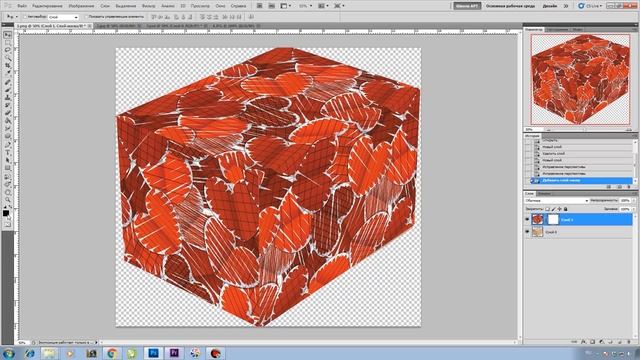Create new group folder icon in Layers panel
Image resolution: width=640 pixels, height=360 pixels.
pos(611,342)
